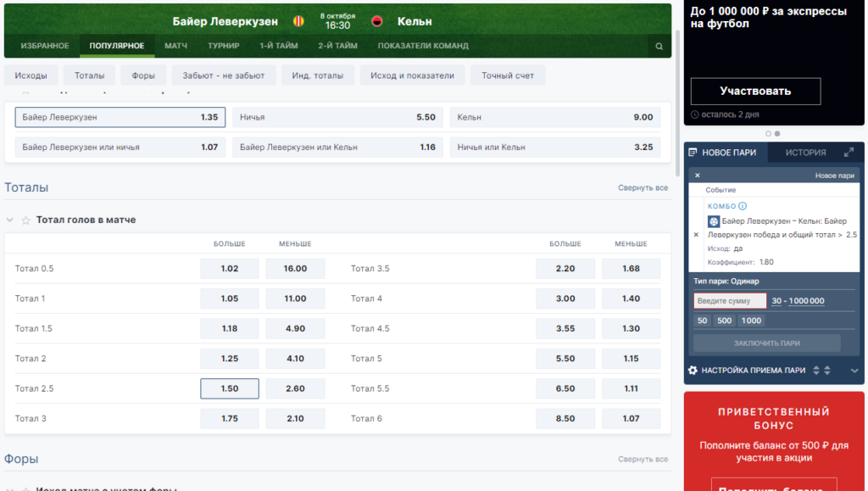Pick Кельн win at 9.00
The width and height of the screenshot is (868, 491).
(x=555, y=117)
